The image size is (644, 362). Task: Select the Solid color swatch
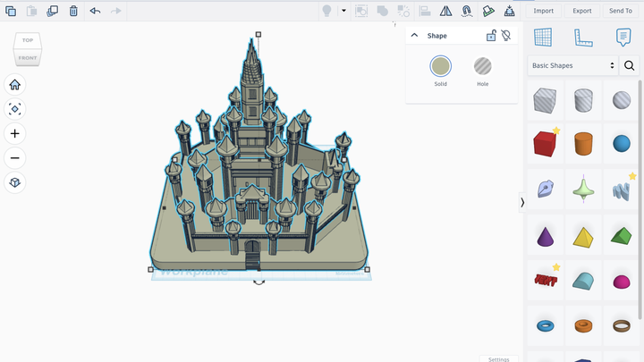pos(440,66)
